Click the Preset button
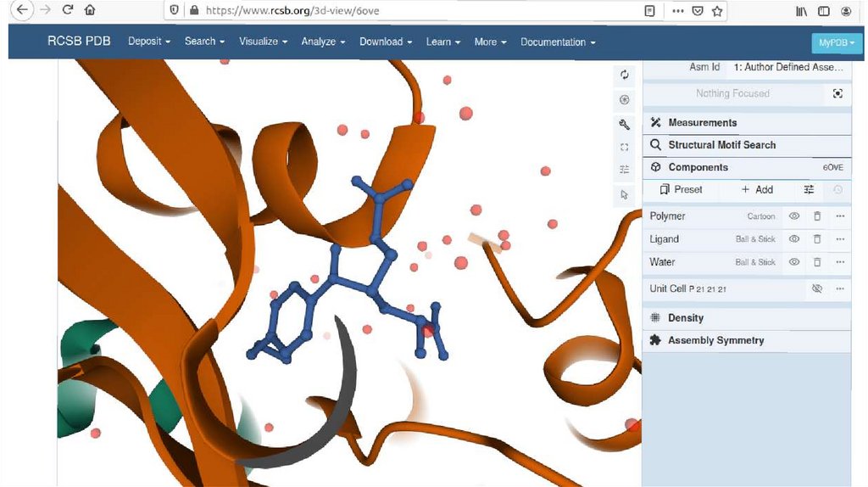This screenshot has width=868, height=487. click(681, 190)
